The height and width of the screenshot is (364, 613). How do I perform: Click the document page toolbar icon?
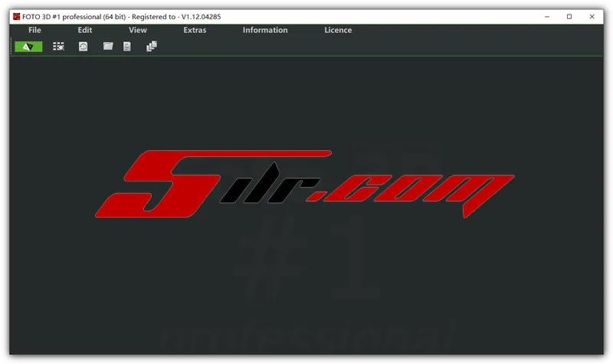(x=127, y=47)
